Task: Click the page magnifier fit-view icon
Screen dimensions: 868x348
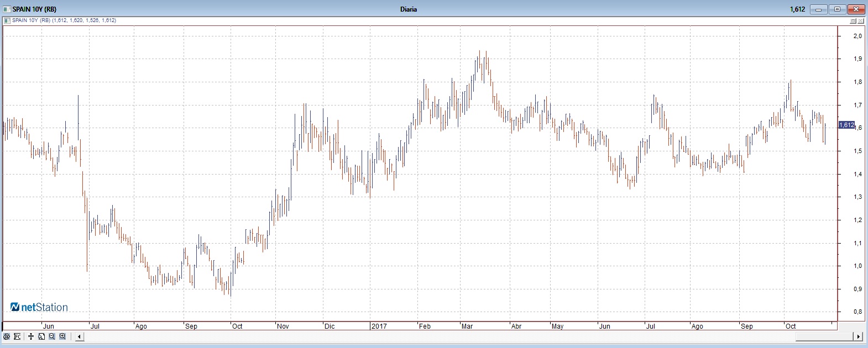Action: pos(41,336)
